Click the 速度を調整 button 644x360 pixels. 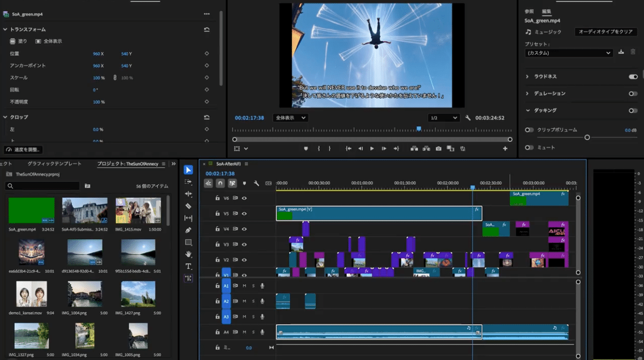(24, 149)
